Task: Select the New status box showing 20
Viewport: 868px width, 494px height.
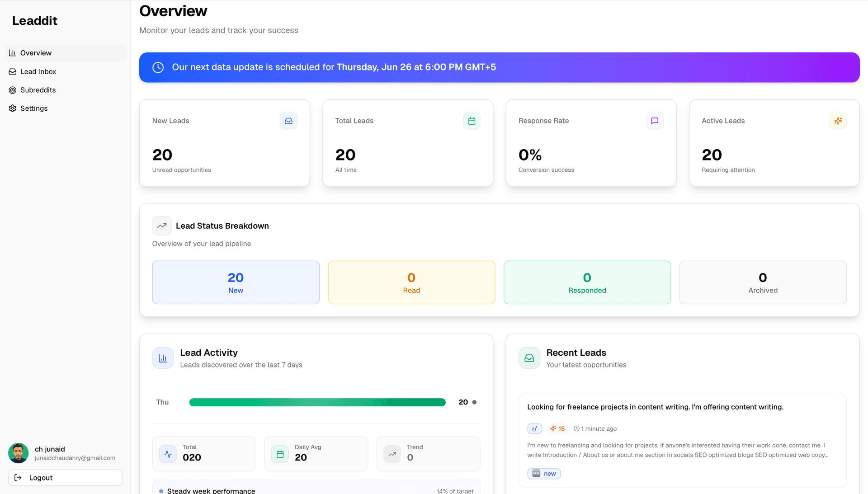Action: (x=236, y=282)
